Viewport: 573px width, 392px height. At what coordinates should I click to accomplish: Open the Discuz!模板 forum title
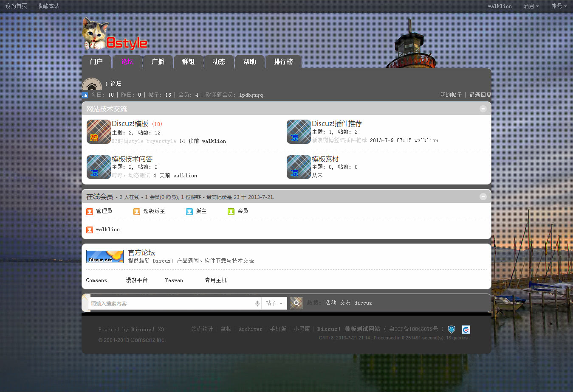tap(130, 124)
